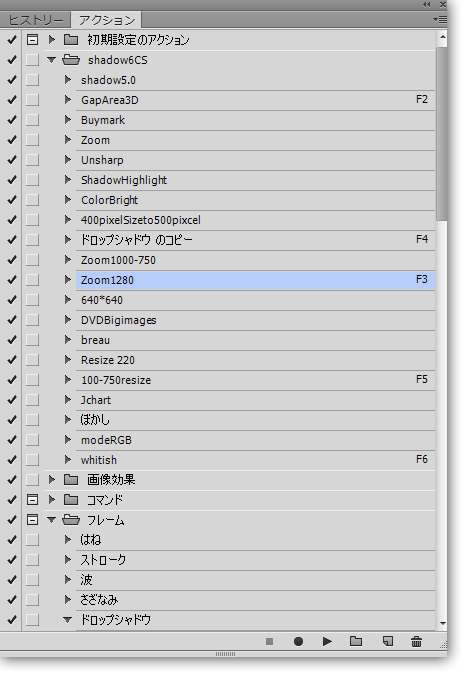Toggle dialog box for フレーム set
464x674 pixels.
pyautogui.click(x=32, y=520)
